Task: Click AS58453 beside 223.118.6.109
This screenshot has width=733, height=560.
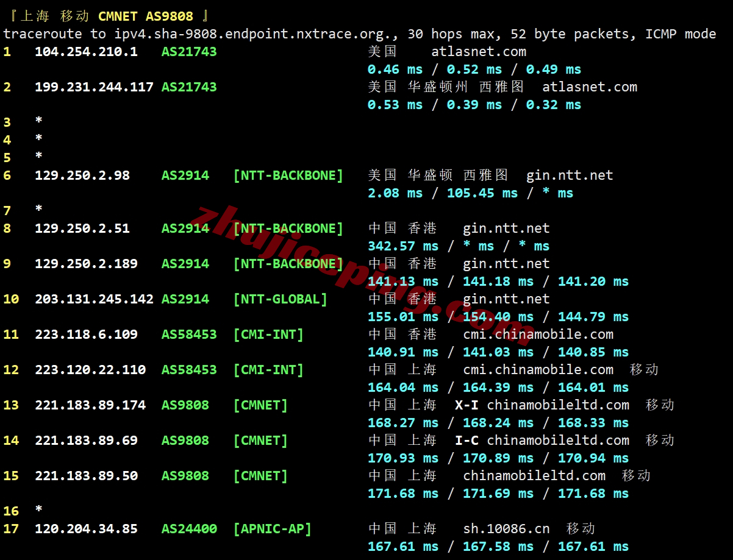Action: 189,335
